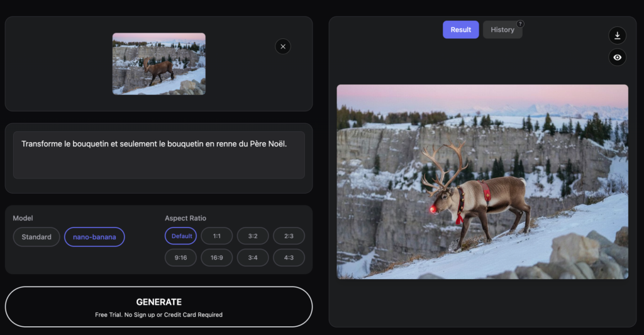Click the eye preview icon

point(617,57)
